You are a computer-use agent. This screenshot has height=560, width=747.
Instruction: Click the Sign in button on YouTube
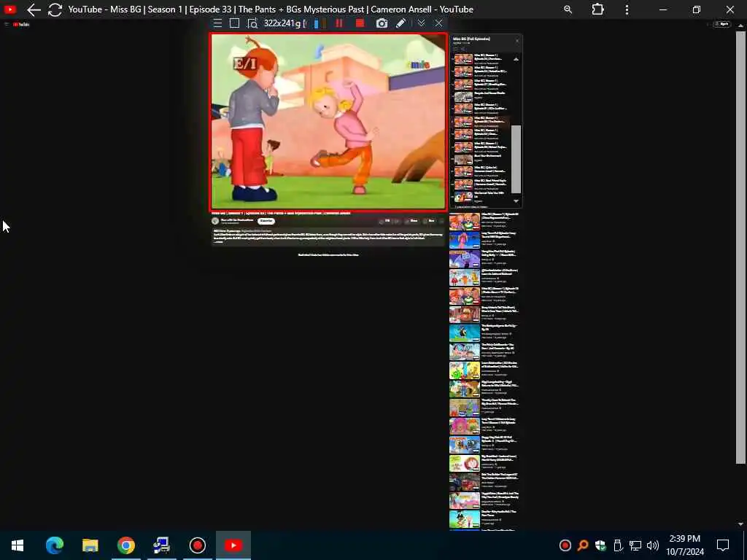722,24
